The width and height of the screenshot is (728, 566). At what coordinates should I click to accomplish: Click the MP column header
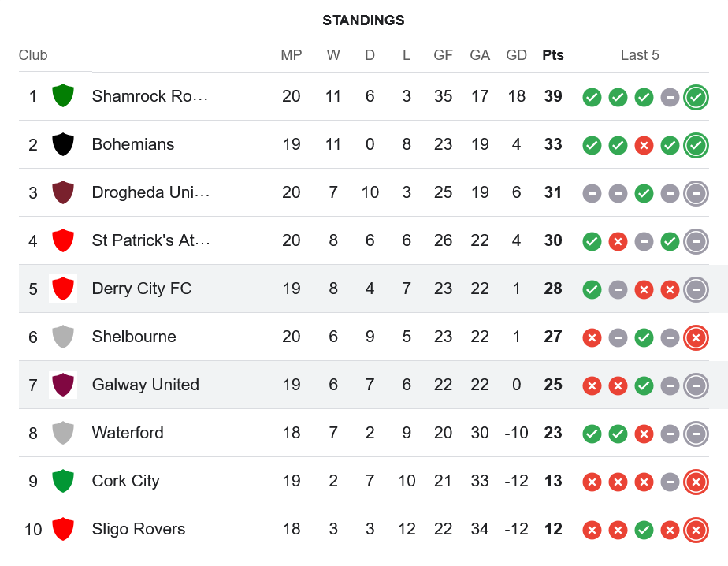[292, 55]
